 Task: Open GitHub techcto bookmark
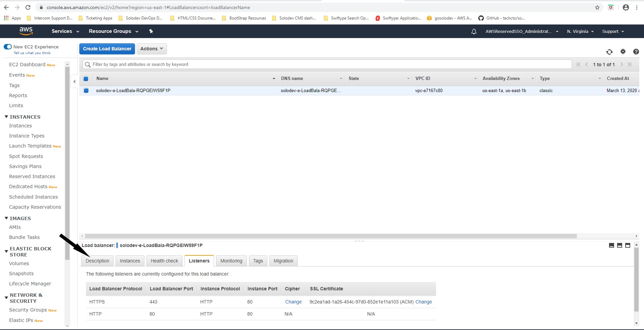(x=501, y=18)
